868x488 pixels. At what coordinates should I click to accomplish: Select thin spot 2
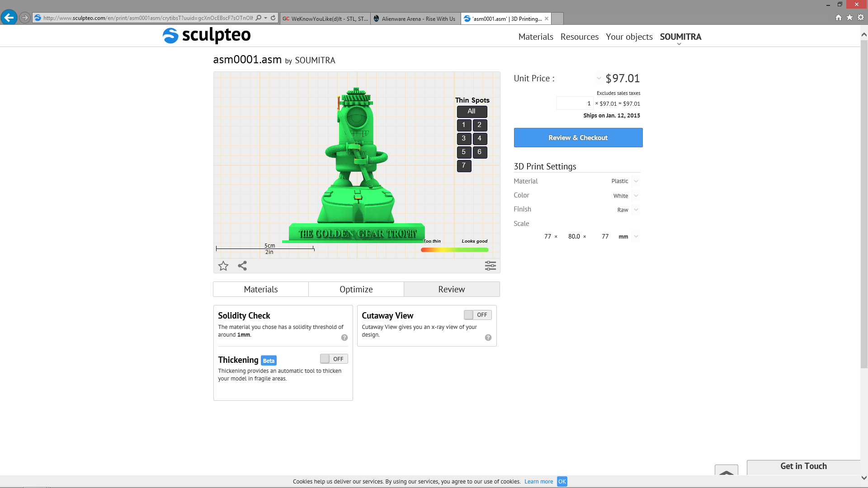(480, 125)
